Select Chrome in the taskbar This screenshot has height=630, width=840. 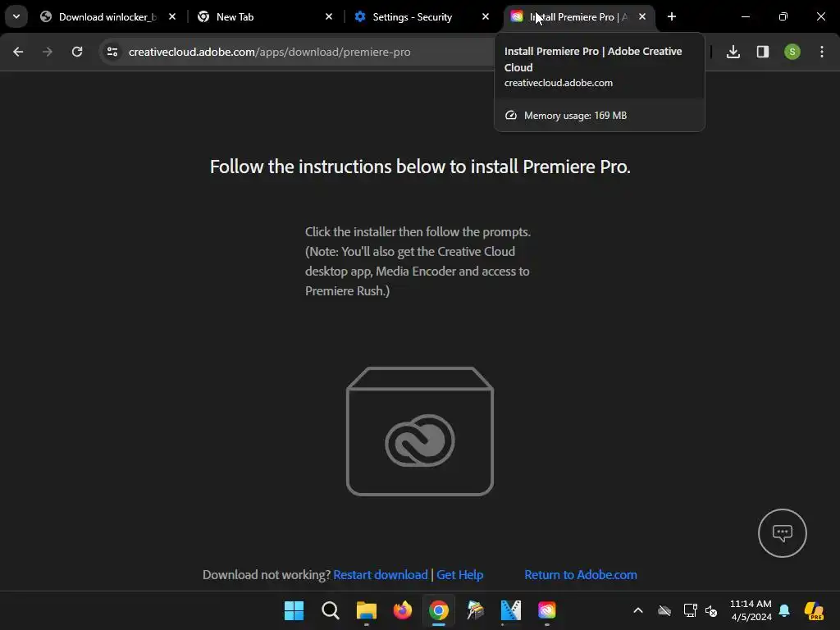tap(438, 610)
